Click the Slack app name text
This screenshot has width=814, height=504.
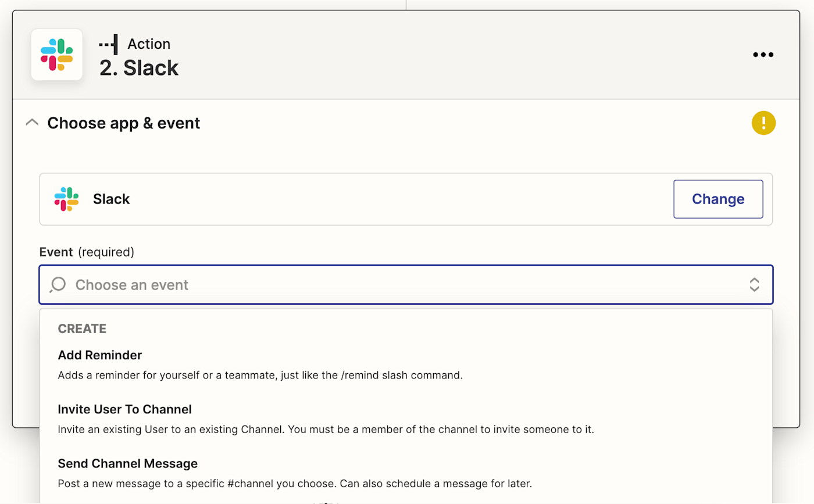point(112,199)
